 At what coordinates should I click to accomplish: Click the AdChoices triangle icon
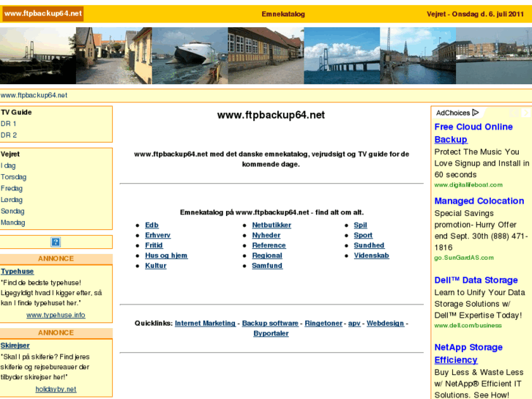(476, 113)
